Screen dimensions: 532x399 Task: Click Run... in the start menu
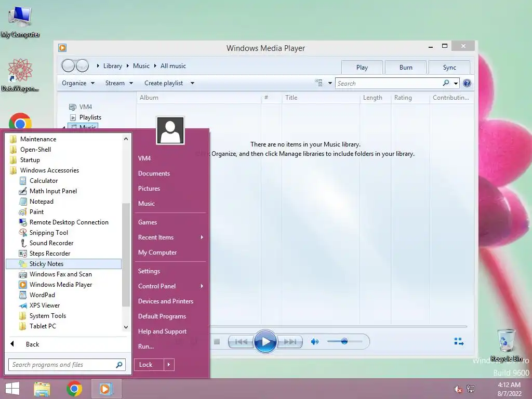click(146, 347)
